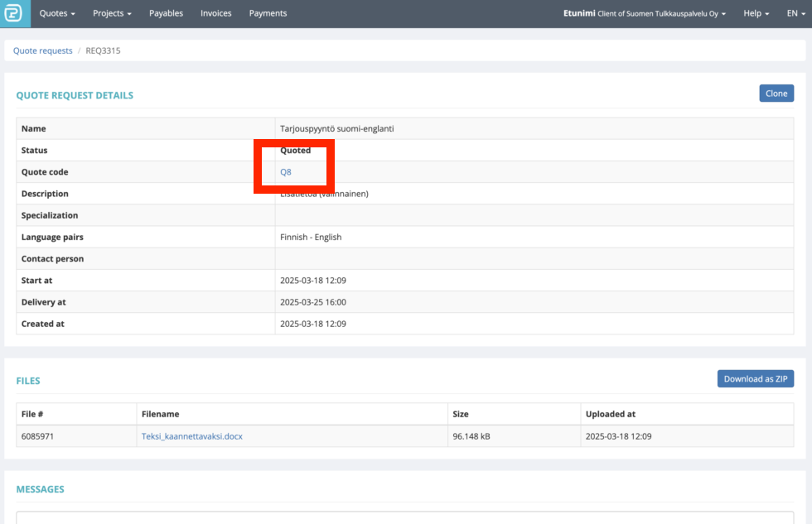812x524 pixels.
Task: Focus the message input box under Messages
Action: click(405, 517)
